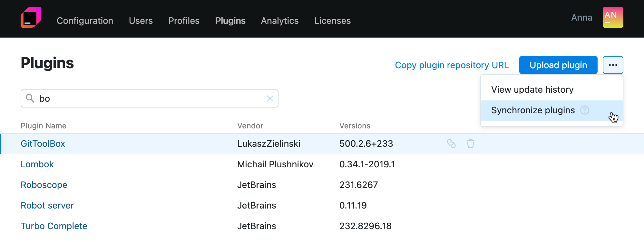Select View update history

click(532, 89)
